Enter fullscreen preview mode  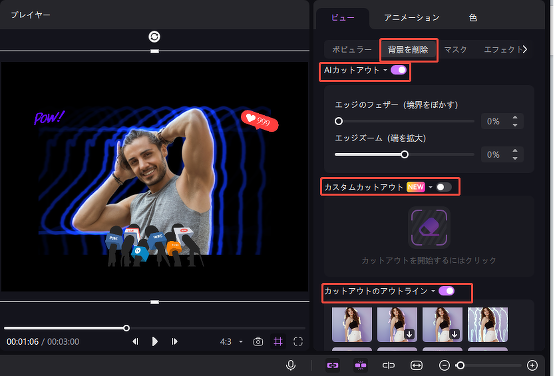point(298,341)
